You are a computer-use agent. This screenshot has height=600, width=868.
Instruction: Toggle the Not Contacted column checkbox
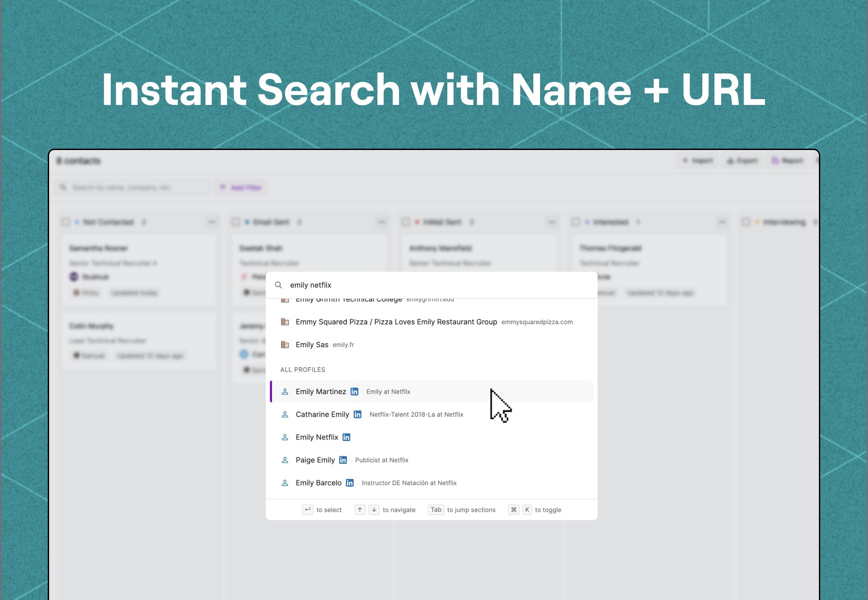tap(66, 222)
